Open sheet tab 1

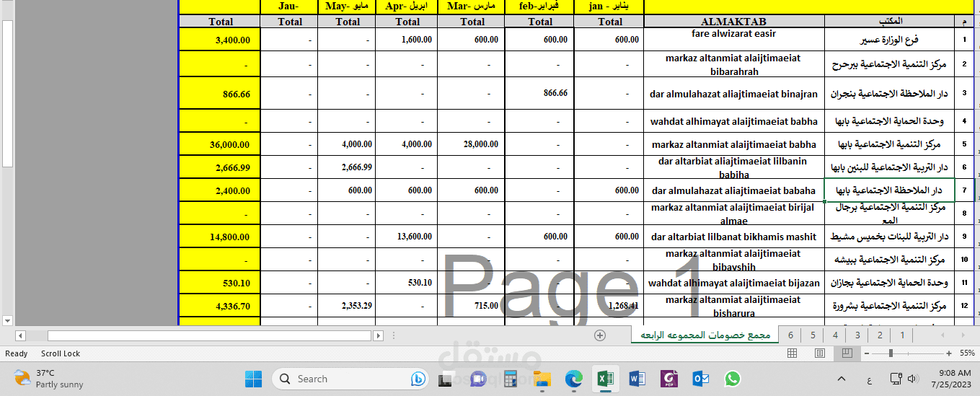click(x=902, y=335)
